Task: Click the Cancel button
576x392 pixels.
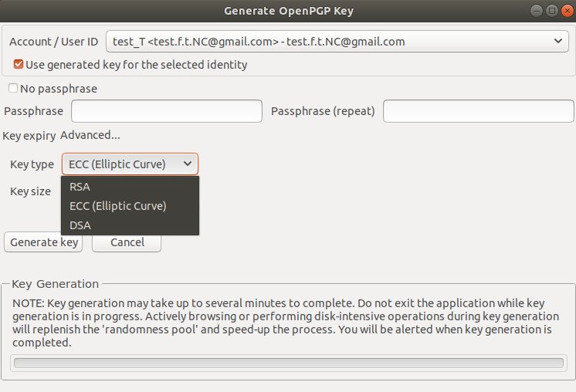Action: [127, 242]
